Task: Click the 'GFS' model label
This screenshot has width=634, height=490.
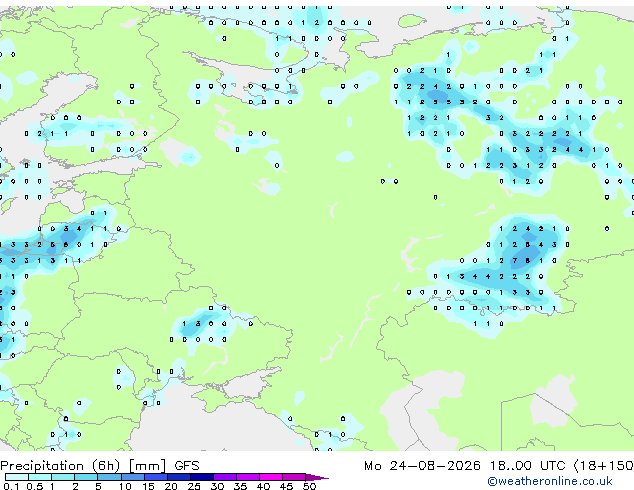Action: click(x=187, y=466)
